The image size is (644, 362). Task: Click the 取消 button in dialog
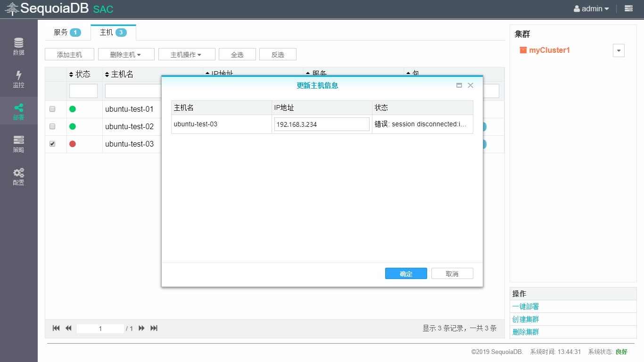point(452,274)
